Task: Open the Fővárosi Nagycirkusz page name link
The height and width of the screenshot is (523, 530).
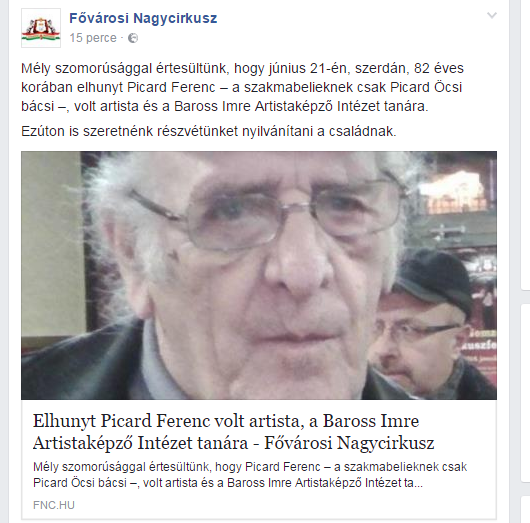Action: 143,18
